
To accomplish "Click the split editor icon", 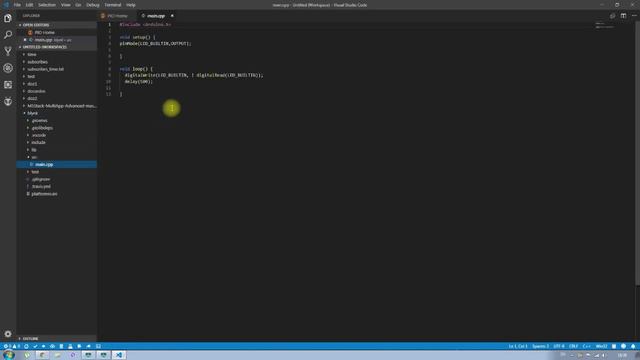I will (x=623, y=16).
